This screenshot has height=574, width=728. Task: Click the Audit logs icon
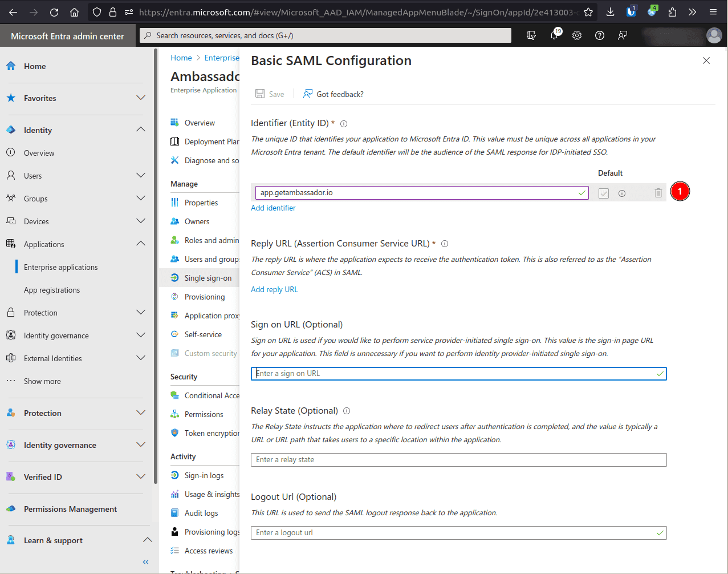coord(175,513)
